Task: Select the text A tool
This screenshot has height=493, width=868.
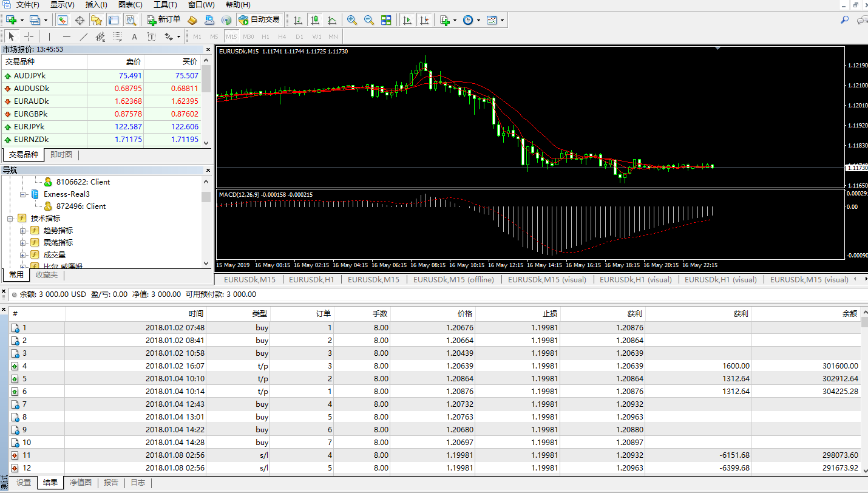Action: point(135,36)
